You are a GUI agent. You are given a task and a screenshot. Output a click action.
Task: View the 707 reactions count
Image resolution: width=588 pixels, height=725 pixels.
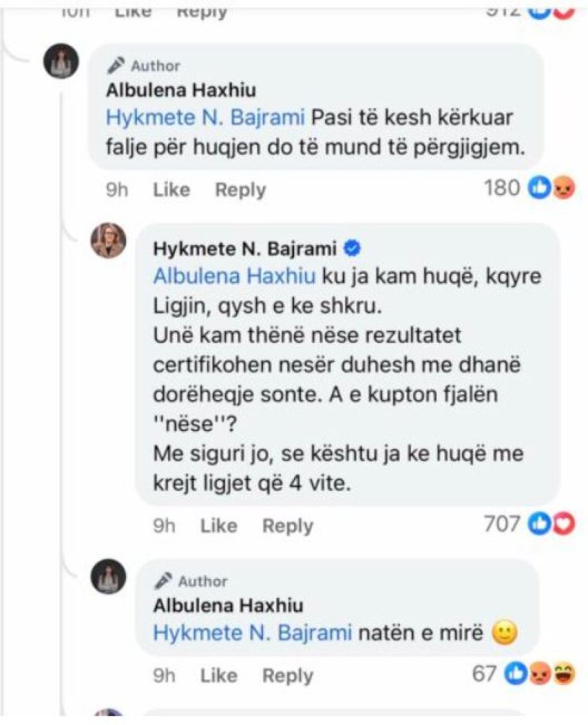coord(502,524)
